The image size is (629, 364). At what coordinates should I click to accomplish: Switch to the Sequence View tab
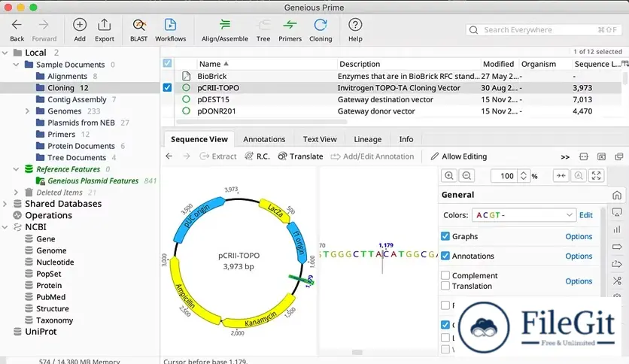coord(199,139)
